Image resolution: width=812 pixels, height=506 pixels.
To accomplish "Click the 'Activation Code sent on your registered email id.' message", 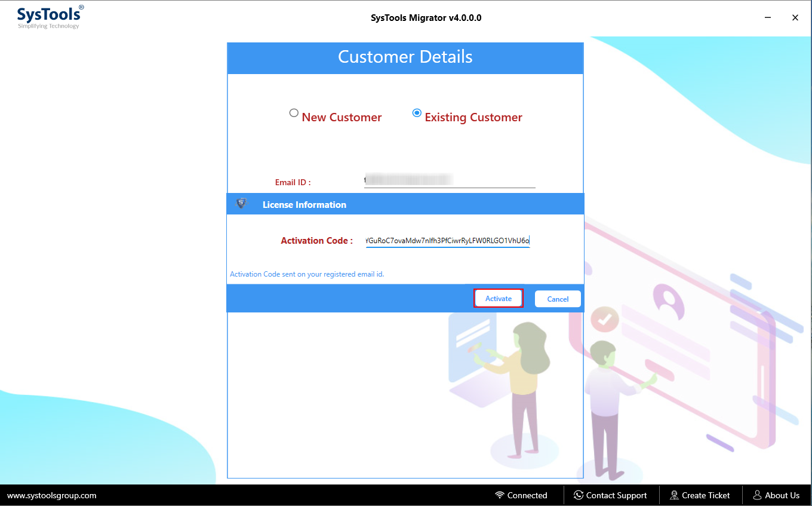I will pyautogui.click(x=307, y=274).
